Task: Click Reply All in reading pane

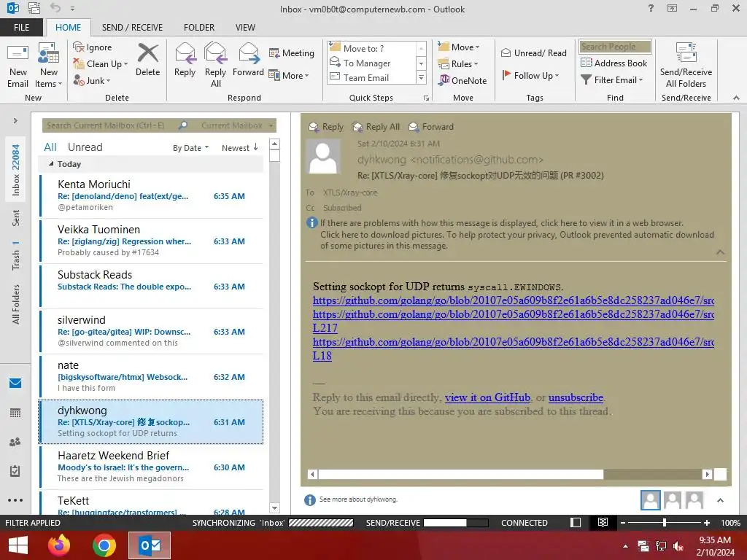Action: click(376, 127)
